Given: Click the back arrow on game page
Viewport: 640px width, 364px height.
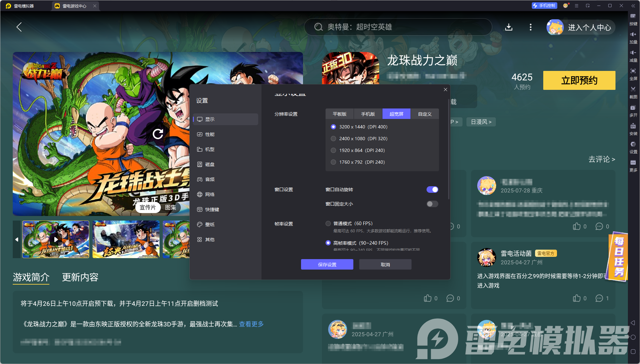Looking at the screenshot, I should [19, 27].
